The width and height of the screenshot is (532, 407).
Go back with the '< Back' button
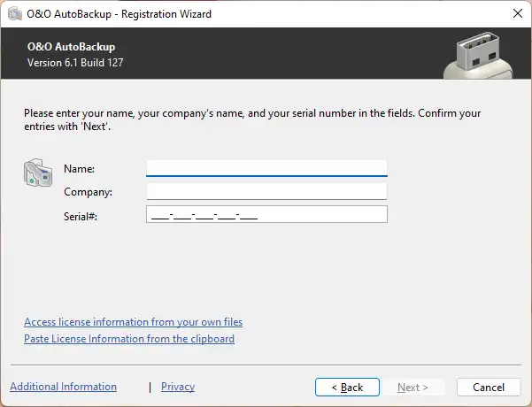(347, 387)
